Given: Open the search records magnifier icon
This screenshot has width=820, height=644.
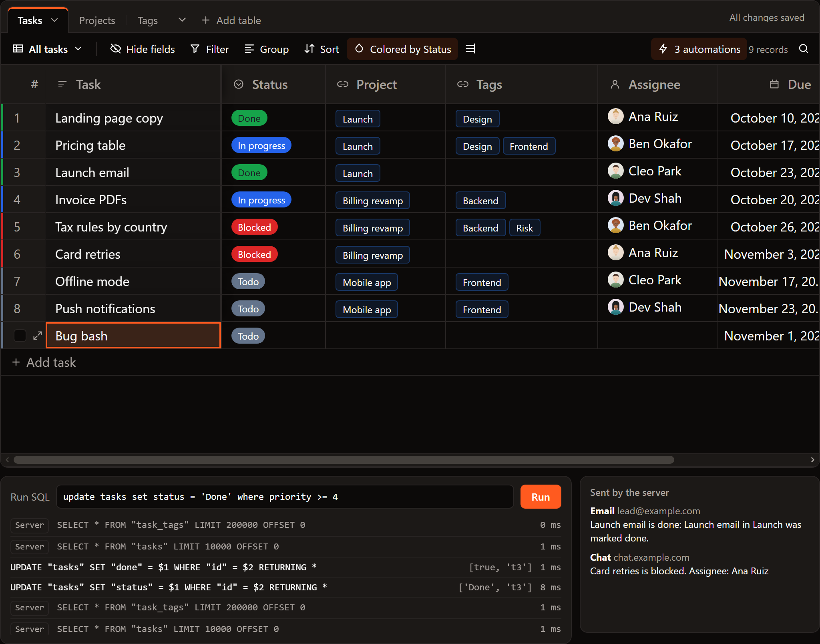Looking at the screenshot, I should point(803,49).
